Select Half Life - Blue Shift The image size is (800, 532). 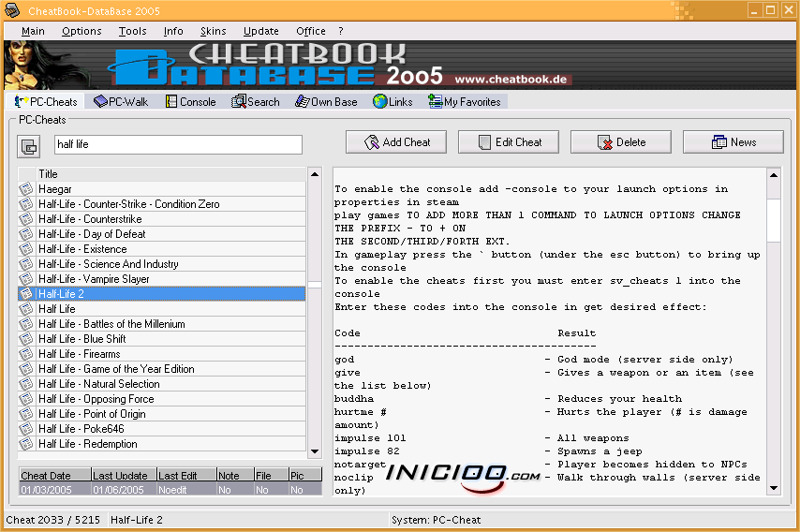click(x=170, y=339)
